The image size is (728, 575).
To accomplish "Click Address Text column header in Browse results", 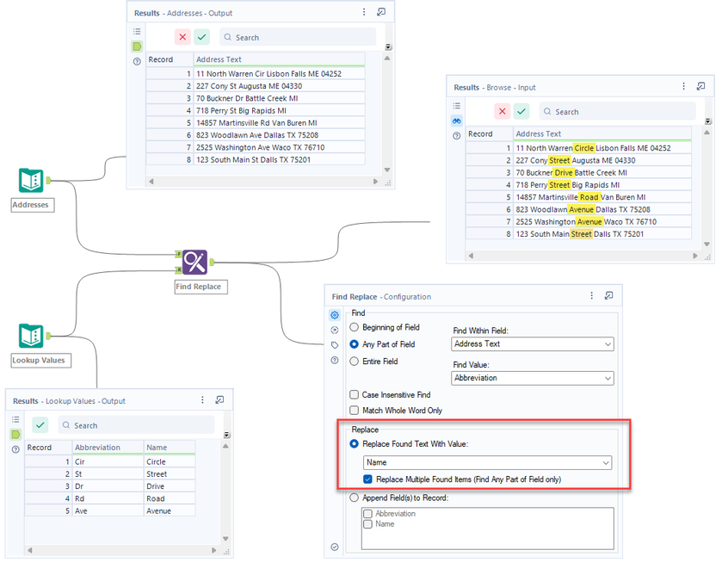I will pyautogui.click(x=602, y=133).
